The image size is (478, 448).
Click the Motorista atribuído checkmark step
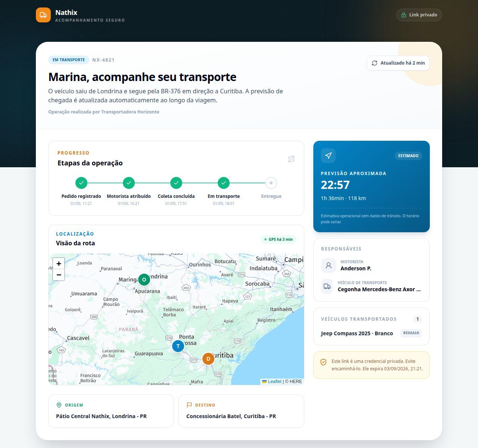[x=129, y=183]
